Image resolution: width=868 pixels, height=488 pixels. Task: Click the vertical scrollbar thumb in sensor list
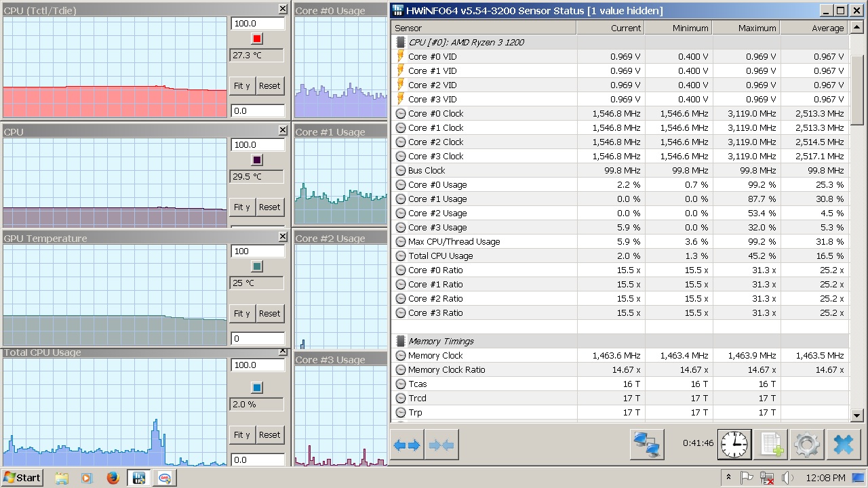tap(856, 89)
